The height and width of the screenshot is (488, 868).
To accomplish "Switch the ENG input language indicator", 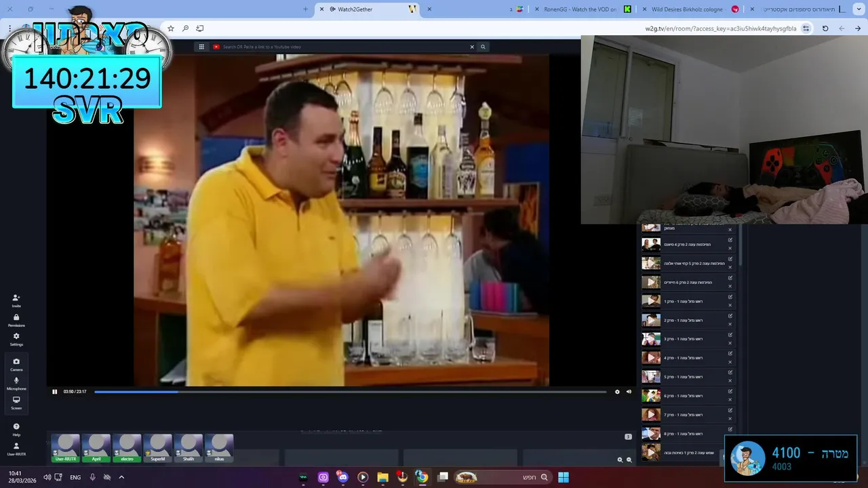I will (75, 477).
